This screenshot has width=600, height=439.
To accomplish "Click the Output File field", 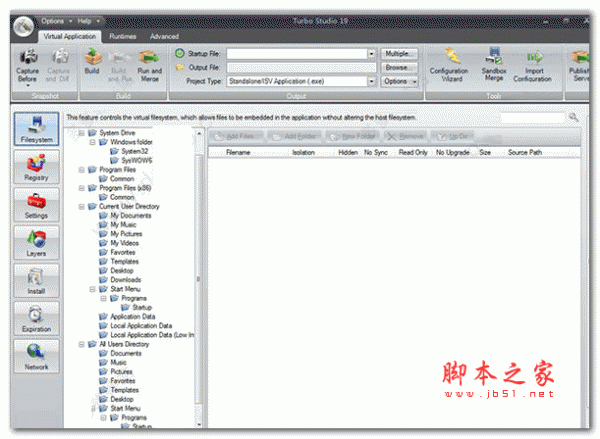I will [302, 68].
